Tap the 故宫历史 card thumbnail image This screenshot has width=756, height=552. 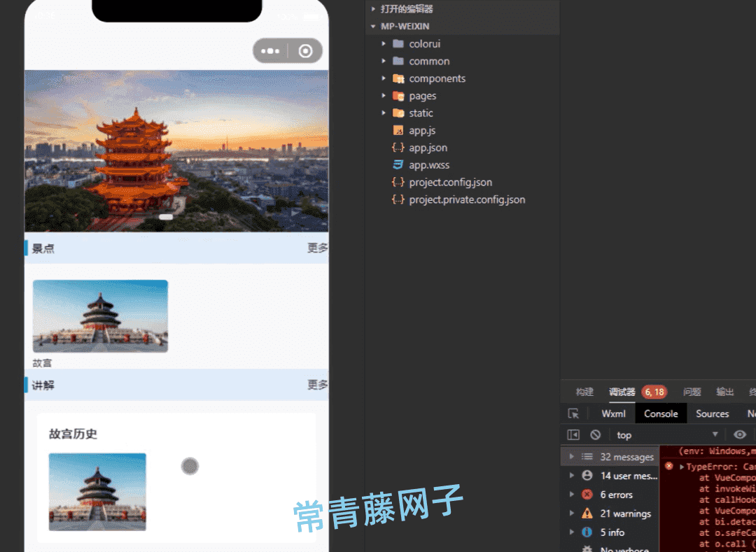[x=97, y=492]
